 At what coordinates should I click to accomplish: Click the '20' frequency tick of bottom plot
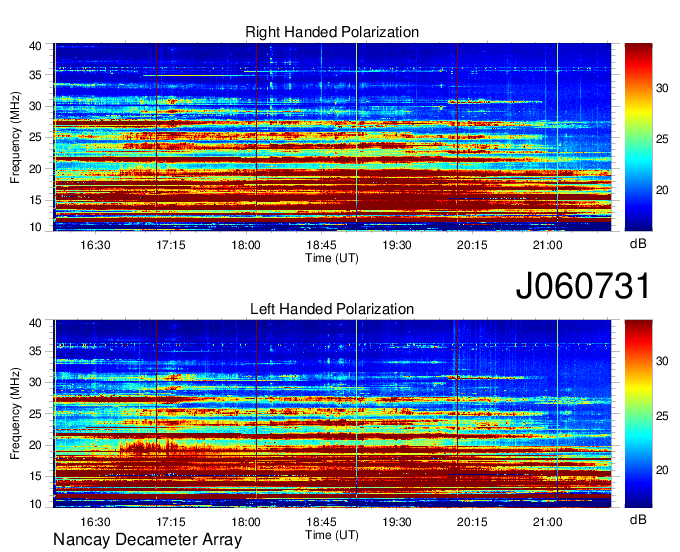click(35, 445)
